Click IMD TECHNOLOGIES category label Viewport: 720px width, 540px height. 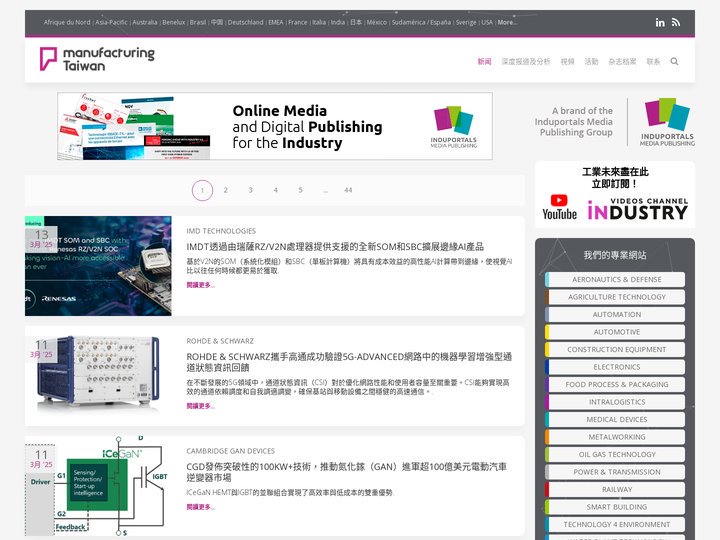pos(221,231)
